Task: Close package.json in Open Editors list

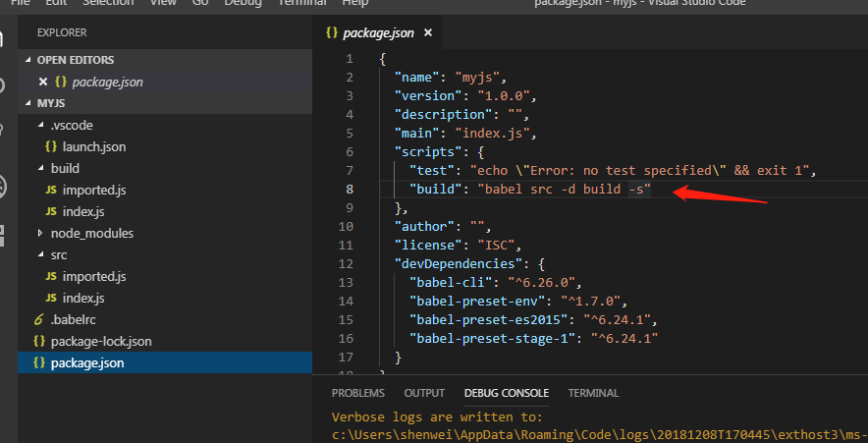Action: click(x=43, y=82)
